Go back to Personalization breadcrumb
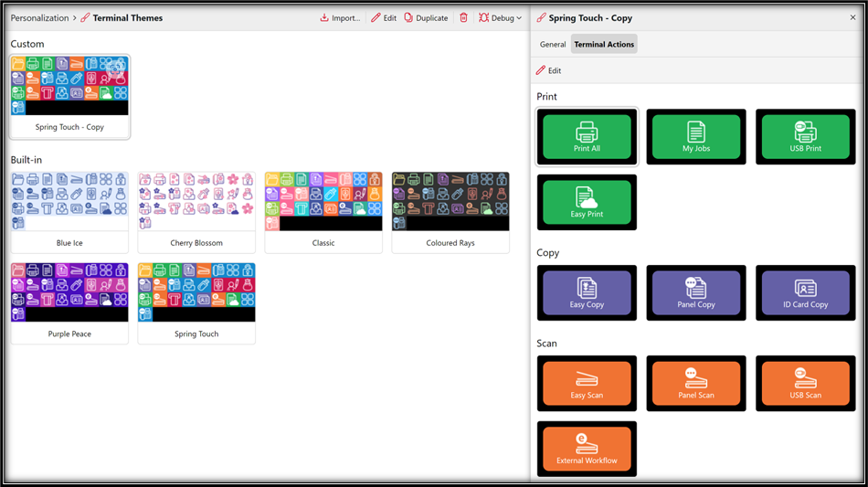 39,17
